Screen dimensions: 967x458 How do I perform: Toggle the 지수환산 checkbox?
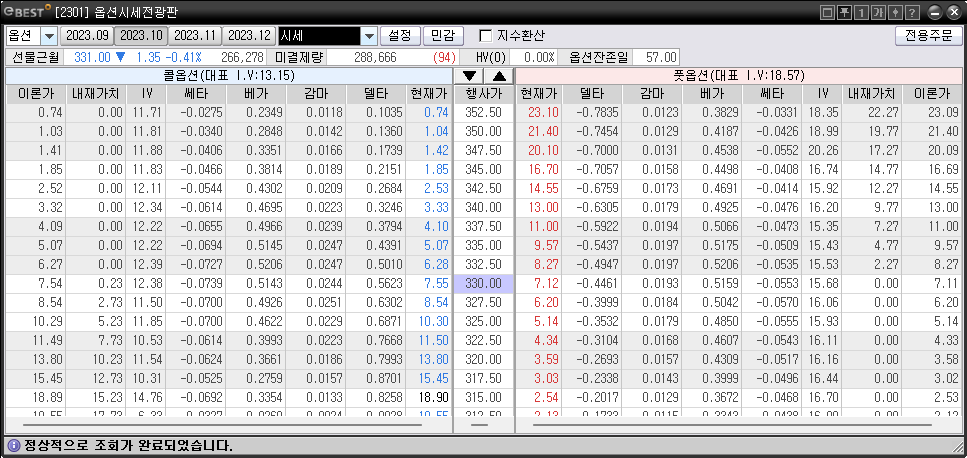point(486,36)
